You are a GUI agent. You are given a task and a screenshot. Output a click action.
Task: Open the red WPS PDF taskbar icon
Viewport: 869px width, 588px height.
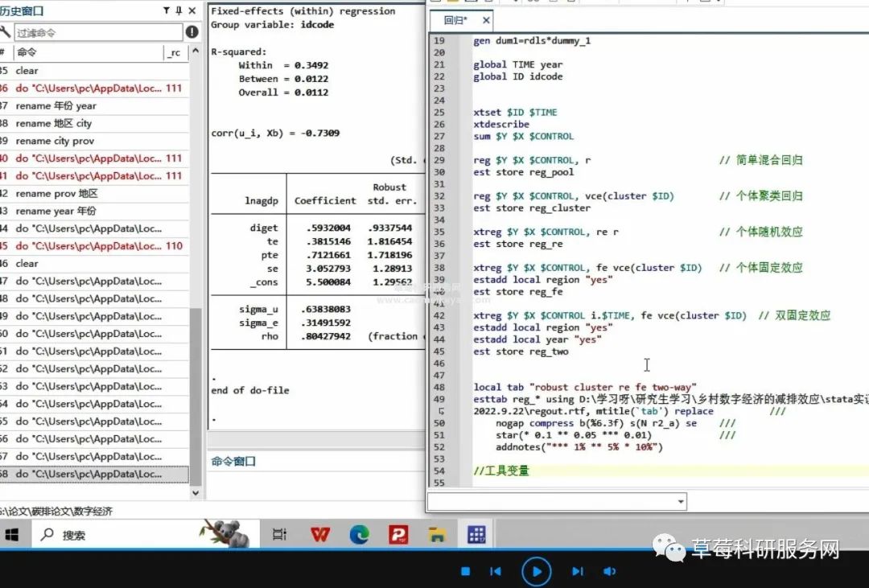(x=398, y=535)
